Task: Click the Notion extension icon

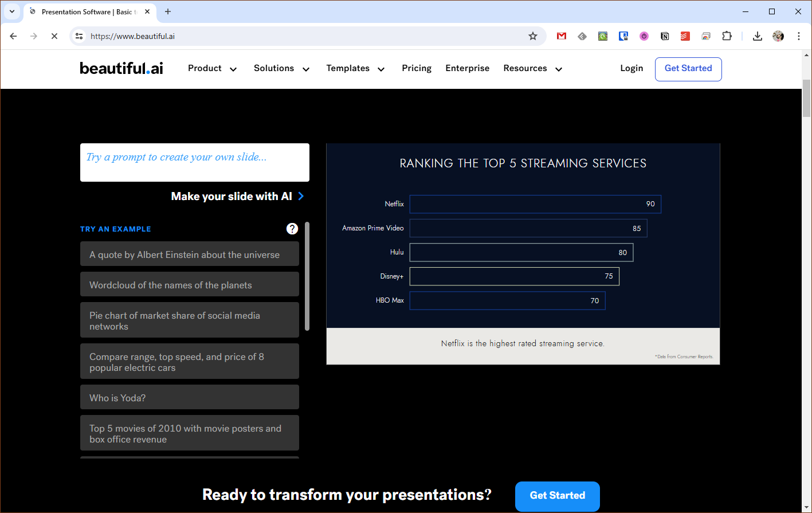Action: click(665, 36)
